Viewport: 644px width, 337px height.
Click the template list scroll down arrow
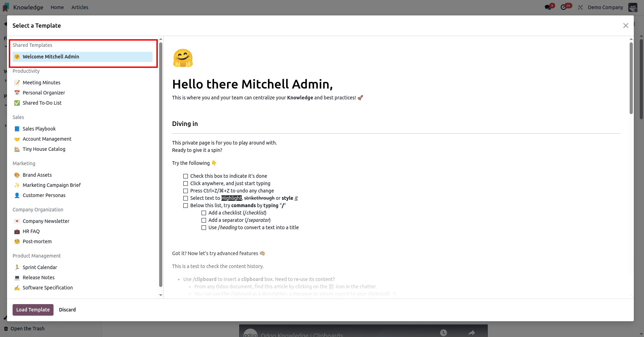(161, 295)
